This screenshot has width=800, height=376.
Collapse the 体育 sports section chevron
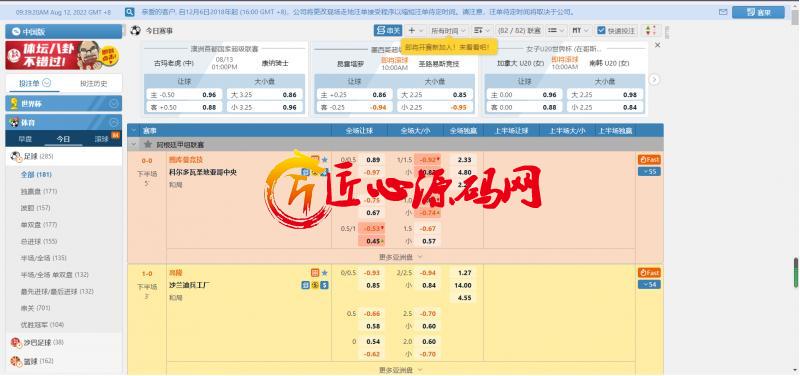[x=114, y=122]
